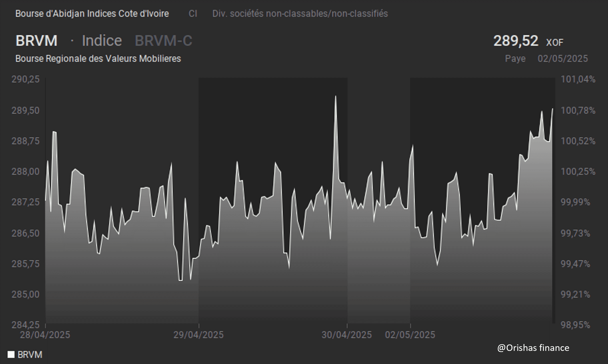608x364 pixels.
Task: Click the 99,73% right axis label
Action: coord(575,233)
